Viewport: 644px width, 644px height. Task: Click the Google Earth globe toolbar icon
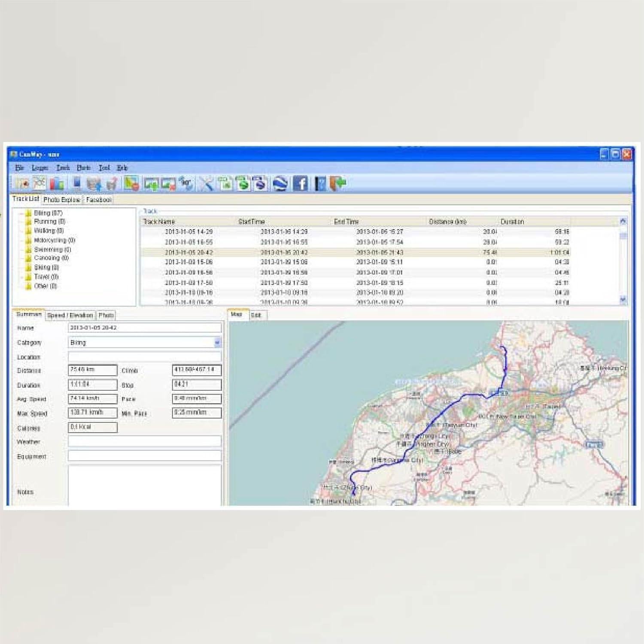point(280,183)
